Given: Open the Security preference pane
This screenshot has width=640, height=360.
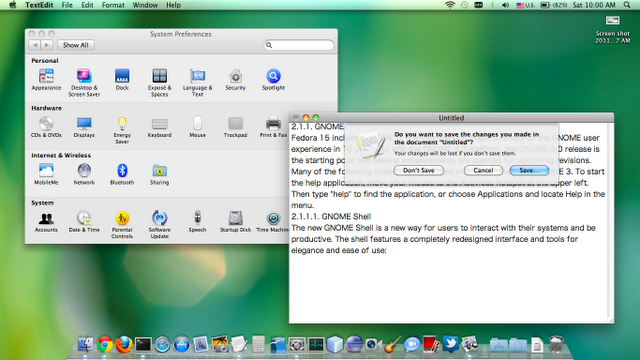Looking at the screenshot, I should (x=236, y=79).
